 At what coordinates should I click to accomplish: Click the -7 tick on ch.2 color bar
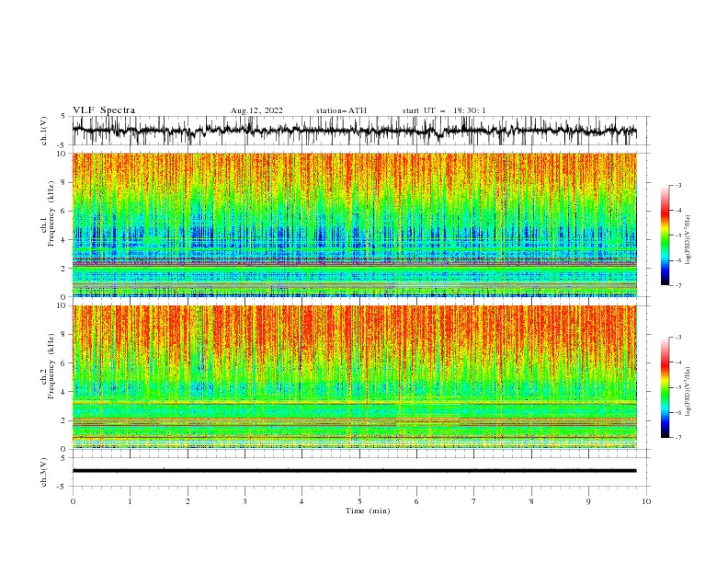pos(677,438)
